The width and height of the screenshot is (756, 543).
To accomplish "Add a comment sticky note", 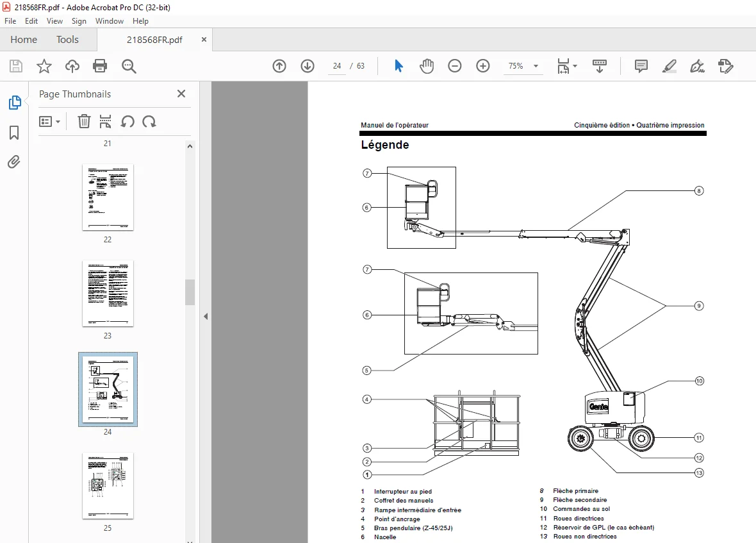I will (x=641, y=66).
